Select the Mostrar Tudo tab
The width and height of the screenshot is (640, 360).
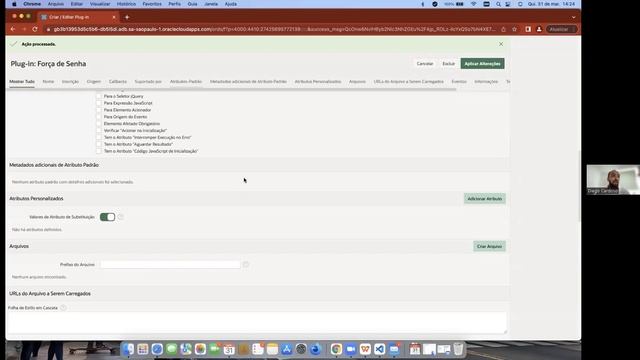point(22,82)
